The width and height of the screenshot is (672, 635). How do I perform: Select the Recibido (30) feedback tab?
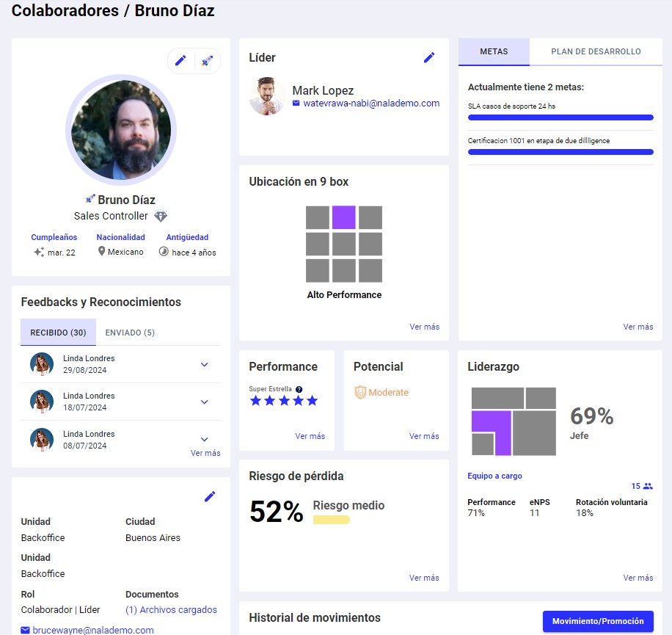pos(58,333)
